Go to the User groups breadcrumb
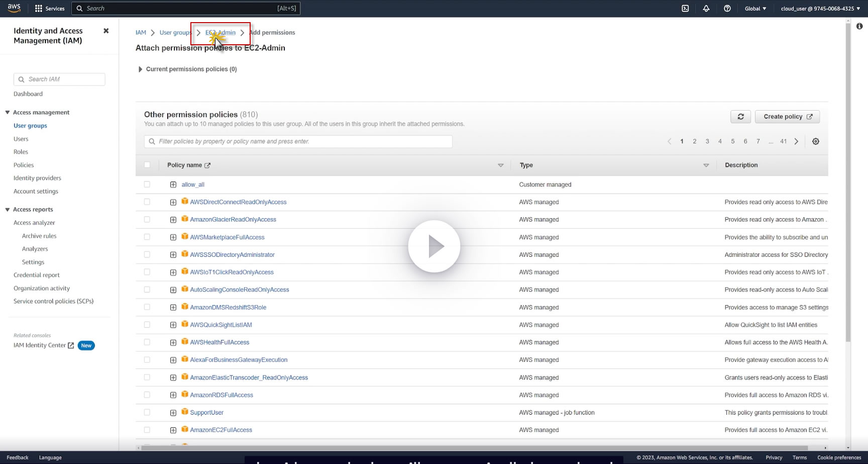The image size is (868, 464). click(x=175, y=33)
